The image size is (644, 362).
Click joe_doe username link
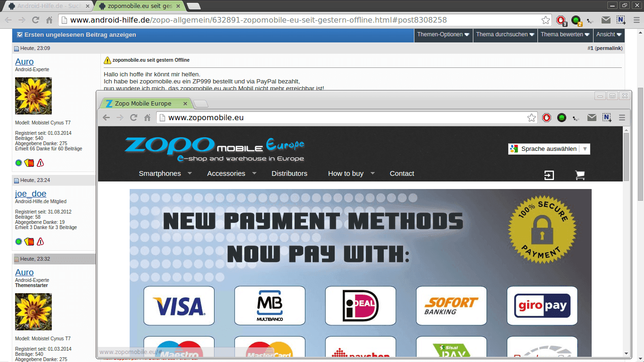pos(31,194)
